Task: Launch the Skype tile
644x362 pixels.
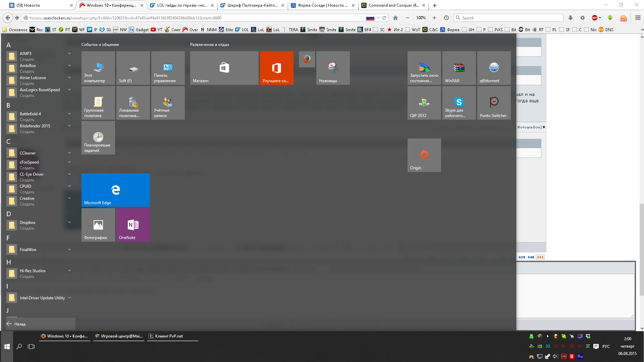Action: point(459,103)
